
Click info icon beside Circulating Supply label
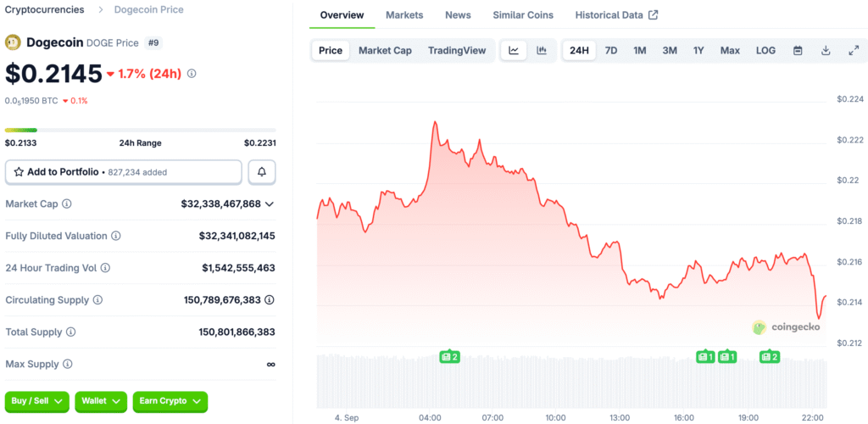pos(97,300)
